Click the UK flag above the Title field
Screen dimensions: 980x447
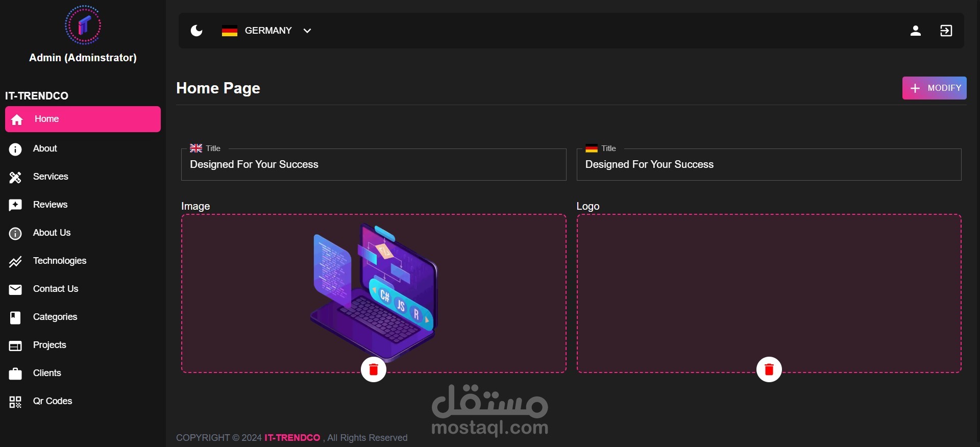tap(196, 148)
